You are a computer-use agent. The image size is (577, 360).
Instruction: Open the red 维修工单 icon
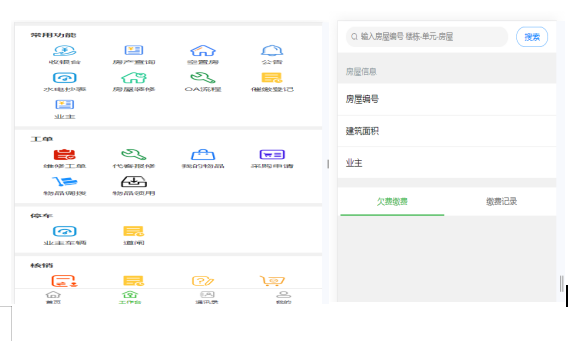64,154
